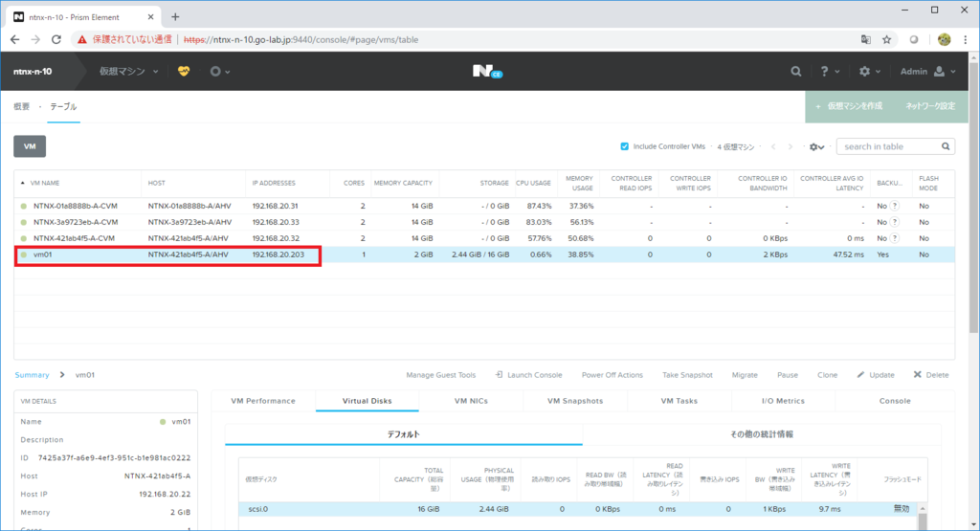Open the header search magnifier

click(795, 71)
